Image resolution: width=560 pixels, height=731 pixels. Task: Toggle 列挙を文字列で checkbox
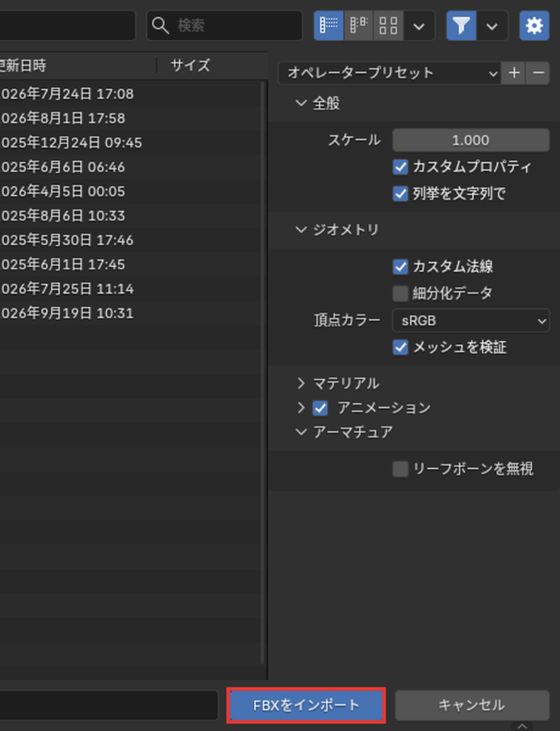click(400, 193)
